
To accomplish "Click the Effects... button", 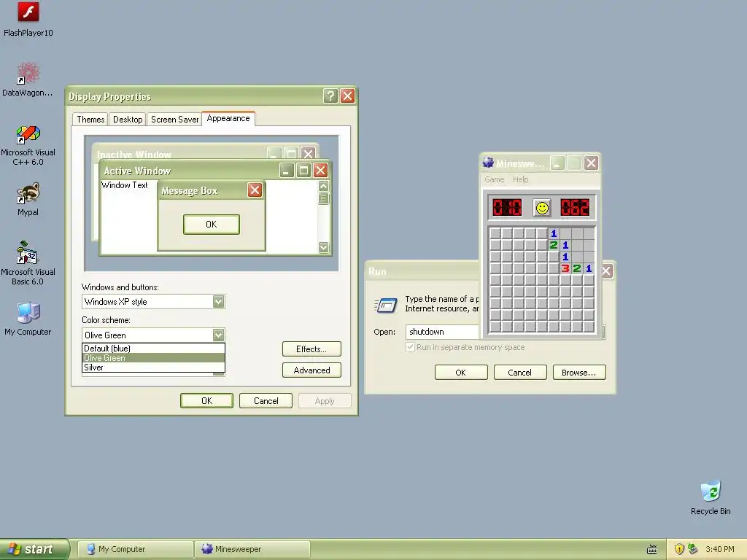I will (311, 349).
